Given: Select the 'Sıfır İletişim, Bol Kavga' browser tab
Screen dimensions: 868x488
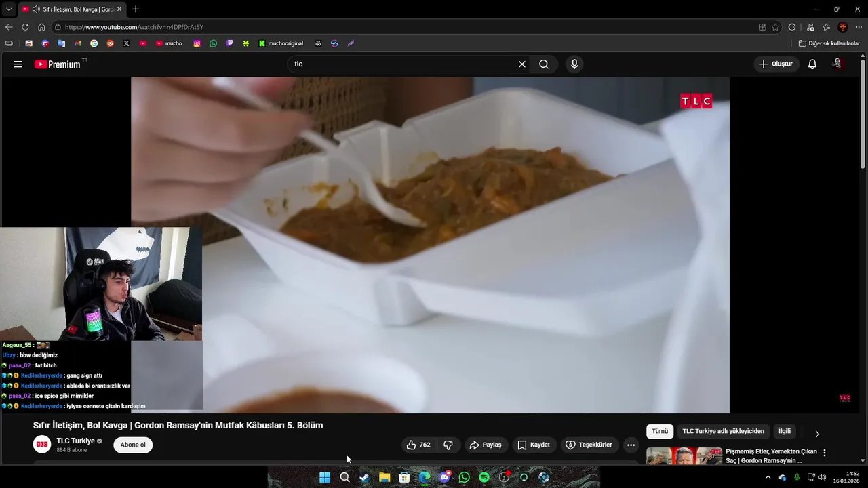Looking at the screenshot, I should click(73, 9).
